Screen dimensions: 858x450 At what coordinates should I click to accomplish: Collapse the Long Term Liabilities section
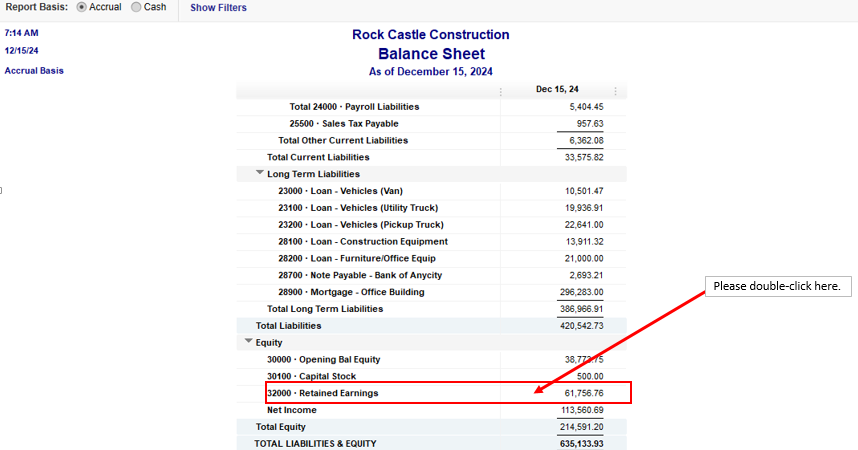[260, 173]
